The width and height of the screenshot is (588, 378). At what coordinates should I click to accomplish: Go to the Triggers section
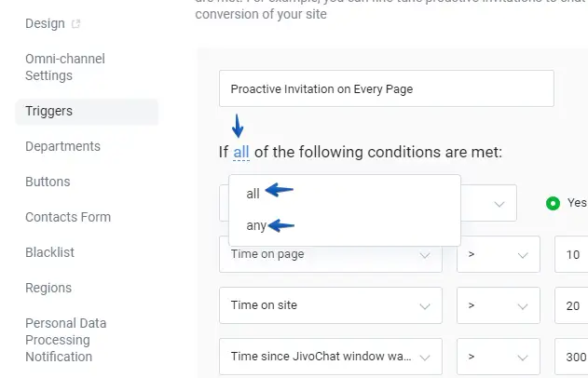pos(48,111)
